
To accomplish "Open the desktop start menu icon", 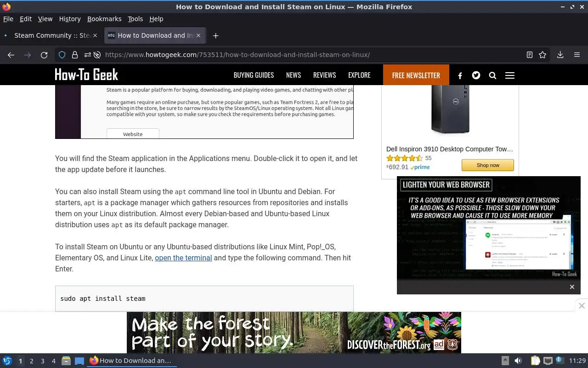I will coord(7,361).
